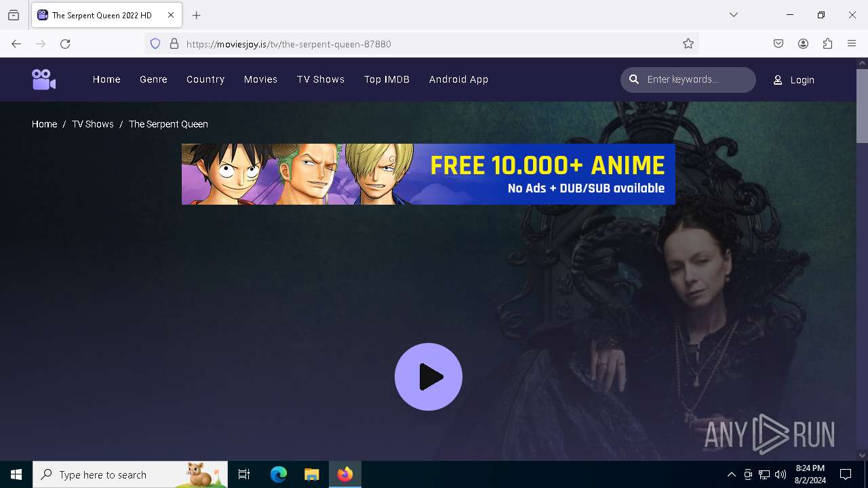
Task: Open Save to Pocket
Action: [x=778, y=44]
